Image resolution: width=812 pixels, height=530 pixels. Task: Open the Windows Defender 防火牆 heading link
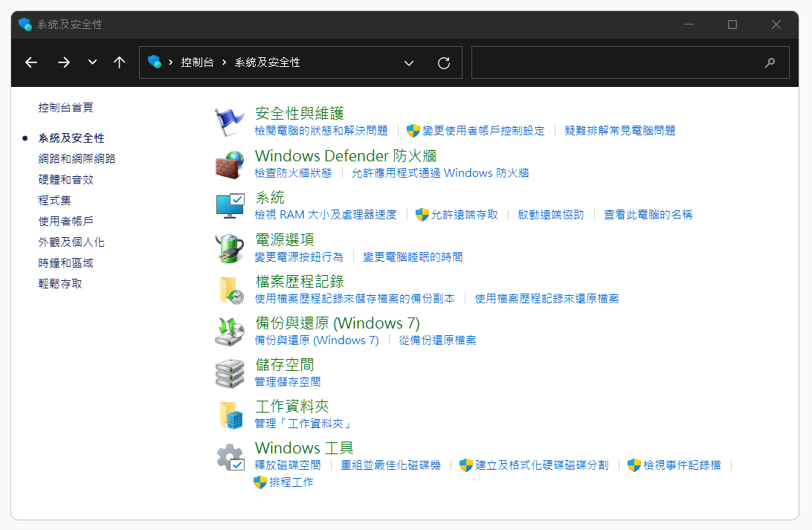coord(346,155)
